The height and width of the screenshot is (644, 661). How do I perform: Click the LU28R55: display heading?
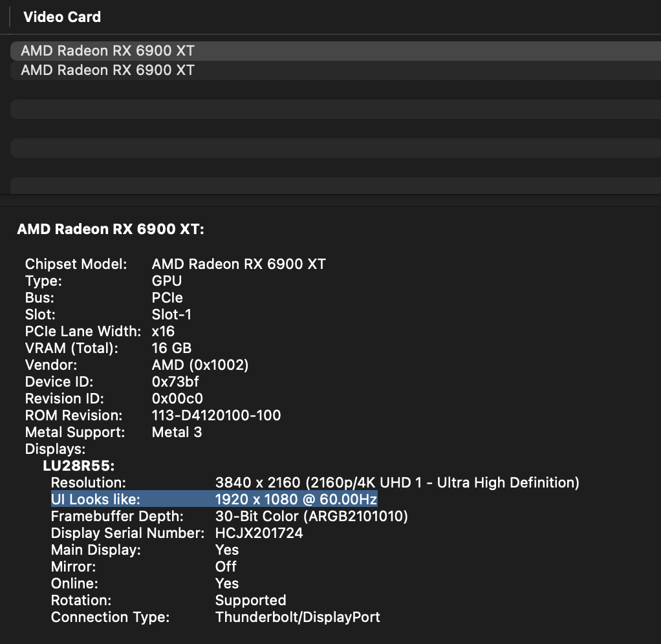click(x=79, y=466)
